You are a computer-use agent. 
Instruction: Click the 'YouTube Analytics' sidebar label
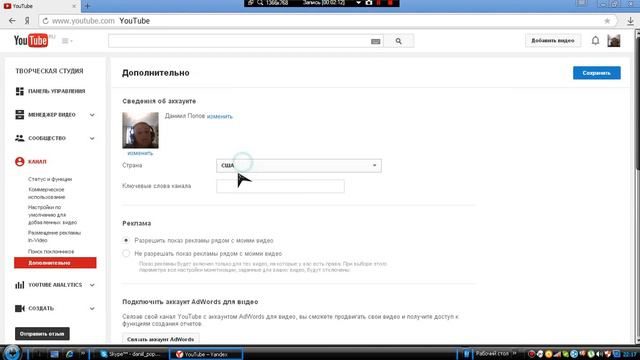[55, 285]
